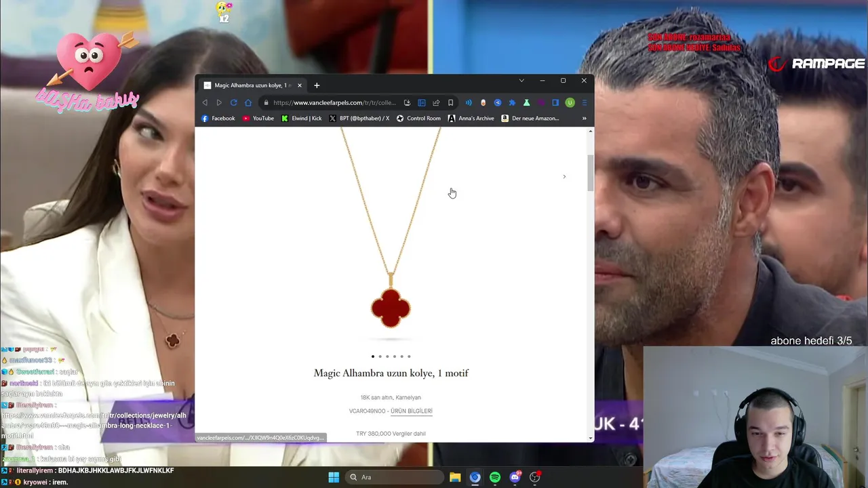
Task: Click the 18K san altın, Karneolyan text
Action: (391, 398)
